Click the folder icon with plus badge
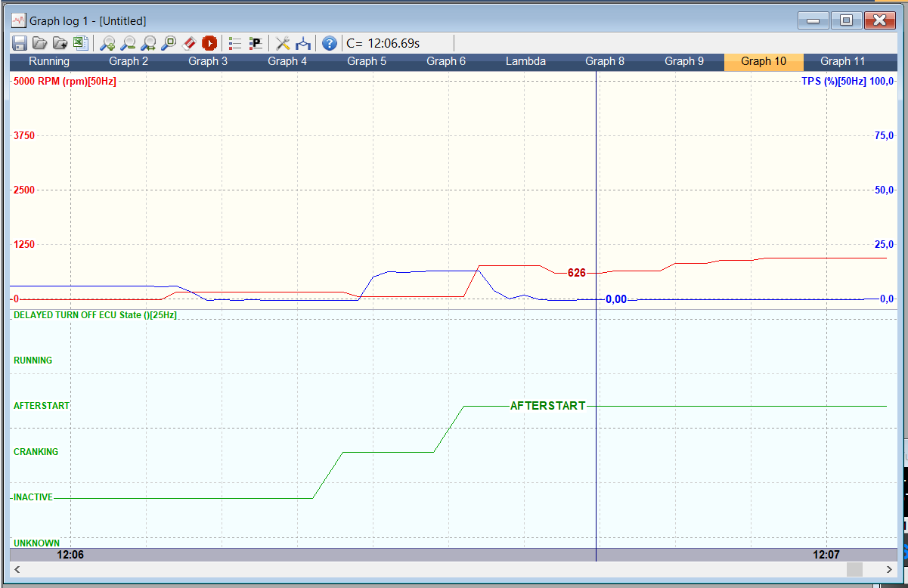The image size is (908, 588). coord(60,44)
